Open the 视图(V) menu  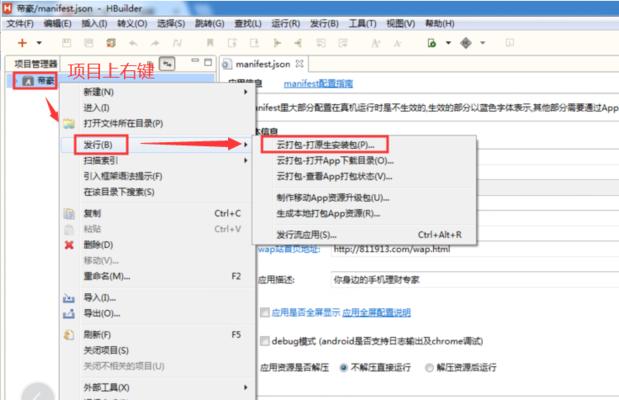pos(400,24)
